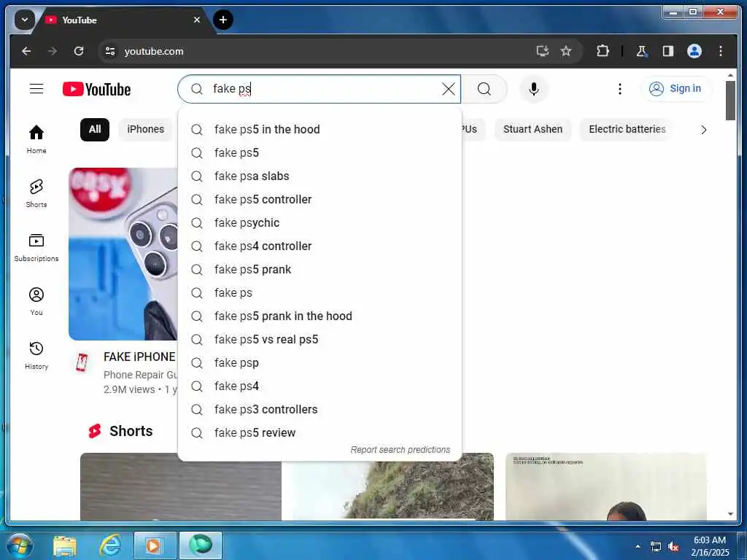This screenshot has height=560, width=747.
Task: Reload the page with the refresh icon
Action: tap(79, 51)
